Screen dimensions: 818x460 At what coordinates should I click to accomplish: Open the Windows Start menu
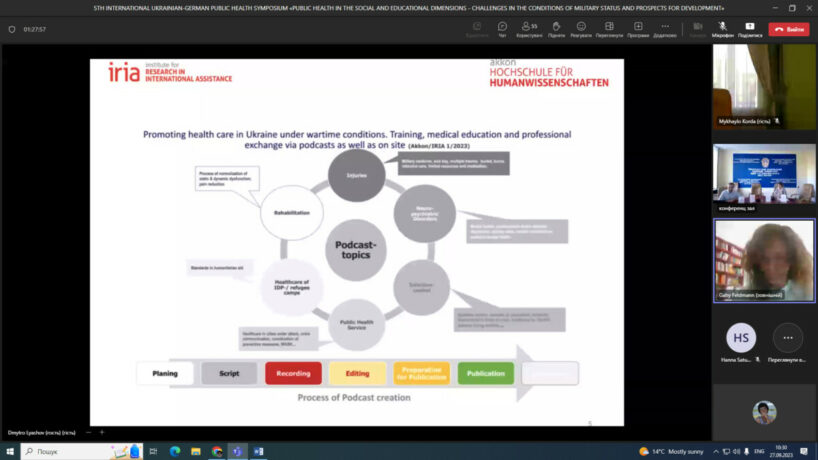(x=9, y=451)
